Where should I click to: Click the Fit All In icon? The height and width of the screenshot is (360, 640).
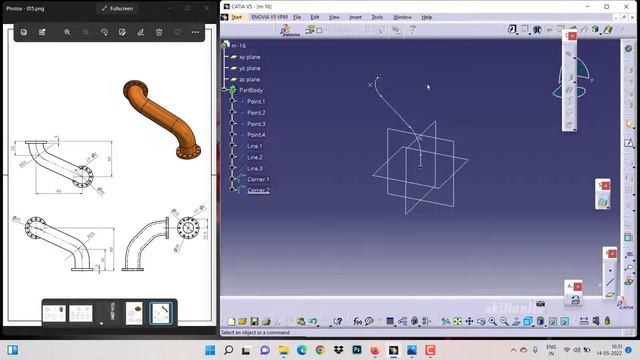pyautogui.click(x=458, y=322)
